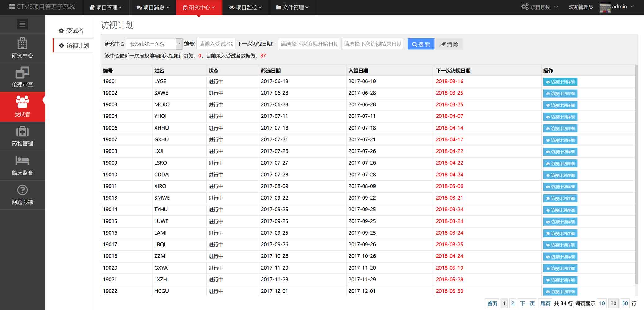Open the 研究中心 hospital select box
This screenshot has height=310, width=644.
pos(154,44)
